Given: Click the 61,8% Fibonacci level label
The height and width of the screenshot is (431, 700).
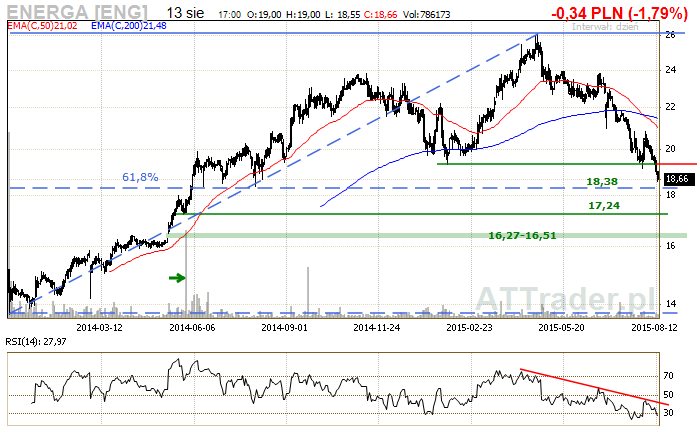Looking at the screenshot, I should pos(140,177).
